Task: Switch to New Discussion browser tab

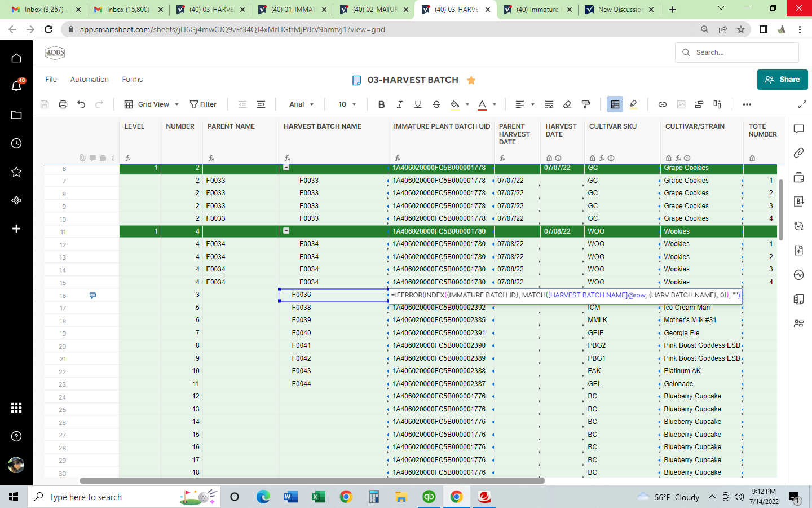Action: pyautogui.click(x=620, y=10)
